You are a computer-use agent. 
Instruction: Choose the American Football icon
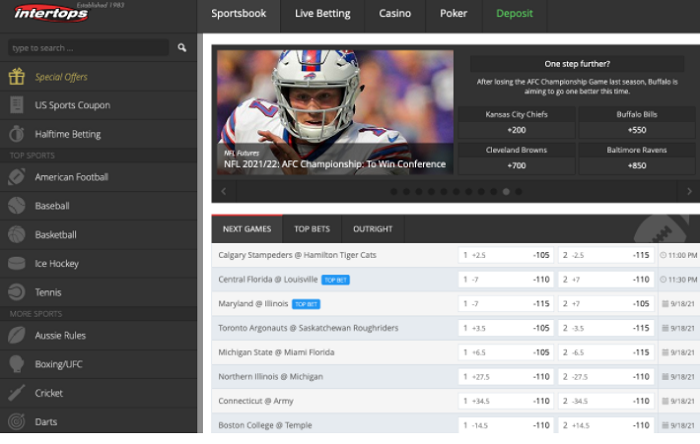(x=16, y=177)
